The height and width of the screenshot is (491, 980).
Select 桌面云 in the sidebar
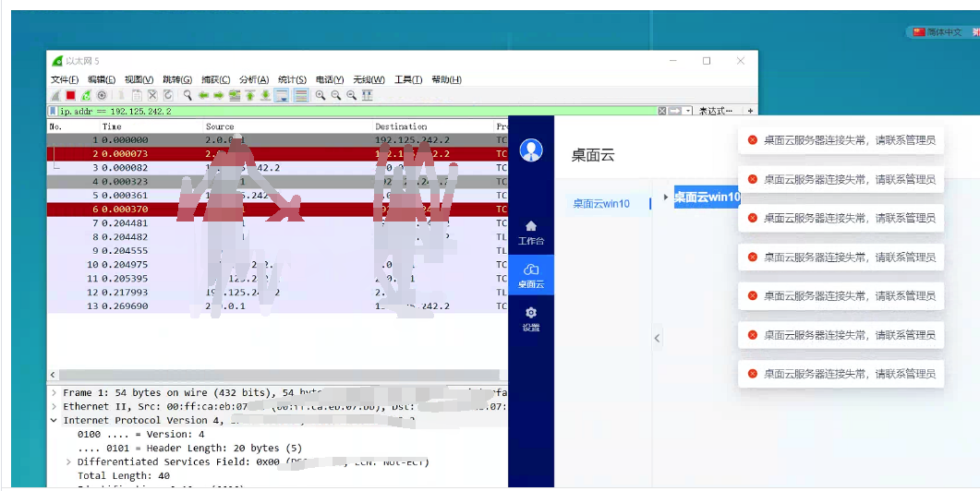pos(530,275)
